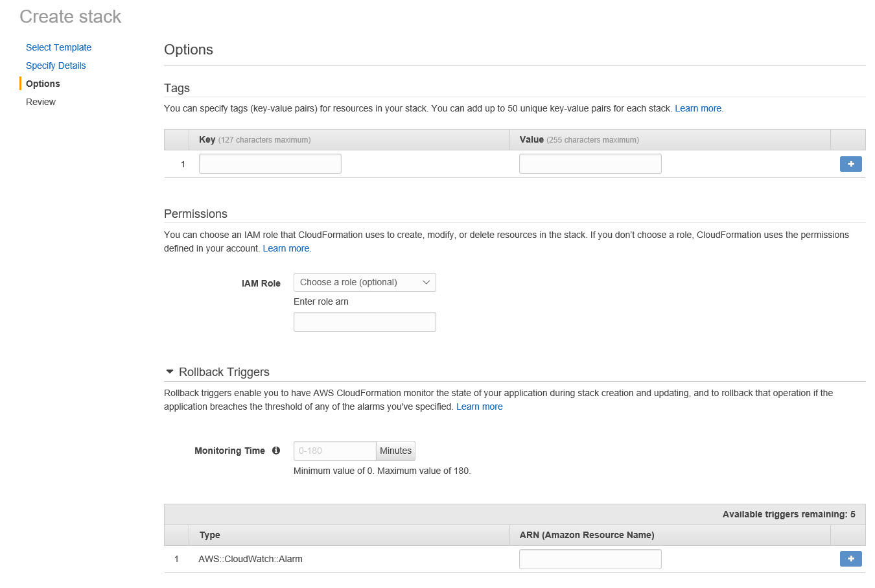This screenshot has width=875, height=588.
Task: Click the Rollback Triggers heading
Action: point(224,372)
